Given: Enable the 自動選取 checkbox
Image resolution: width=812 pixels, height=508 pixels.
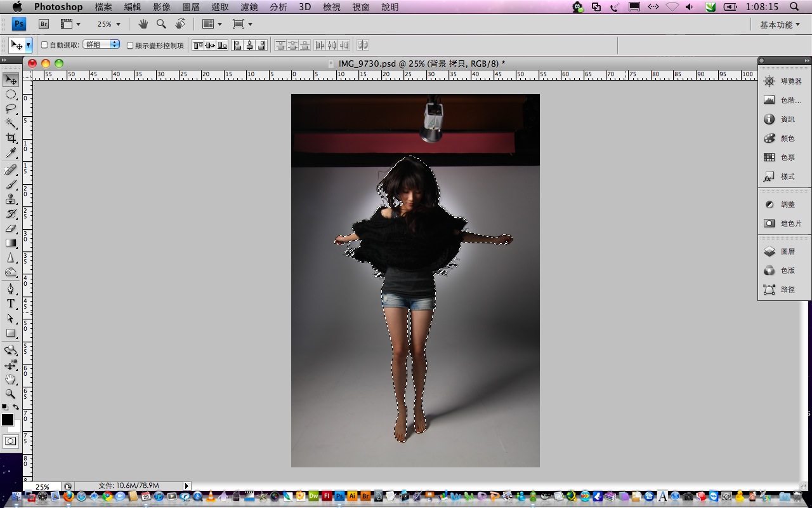Looking at the screenshot, I should coord(44,45).
